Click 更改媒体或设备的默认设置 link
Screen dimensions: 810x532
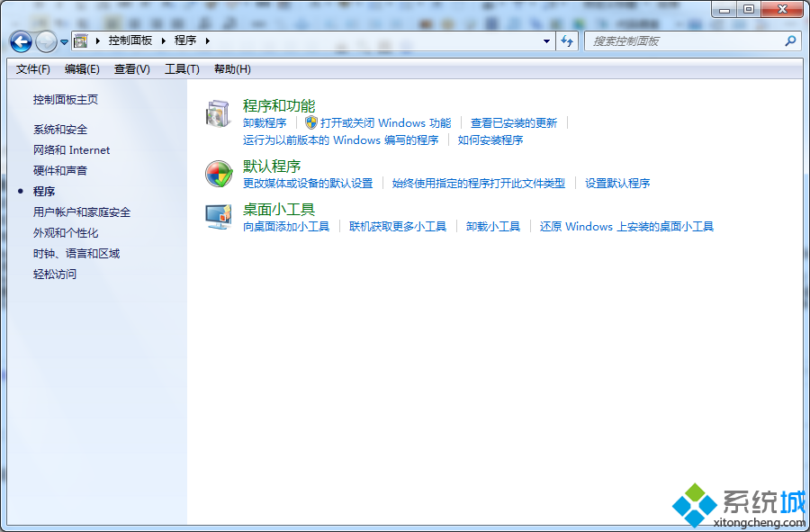308,184
